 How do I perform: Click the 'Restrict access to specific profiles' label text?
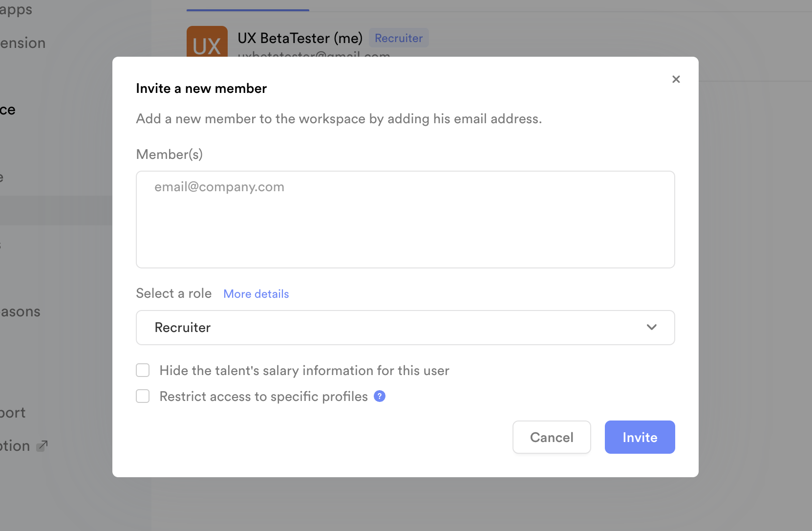click(x=263, y=397)
